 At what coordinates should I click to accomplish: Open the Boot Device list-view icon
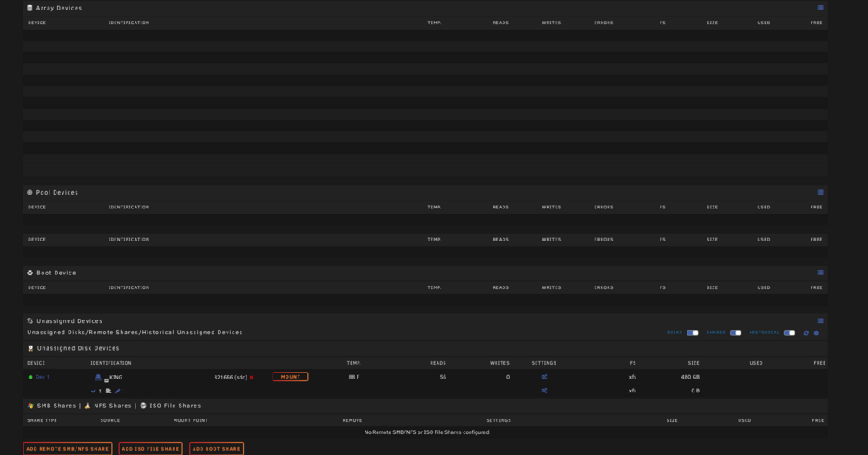pyautogui.click(x=820, y=273)
